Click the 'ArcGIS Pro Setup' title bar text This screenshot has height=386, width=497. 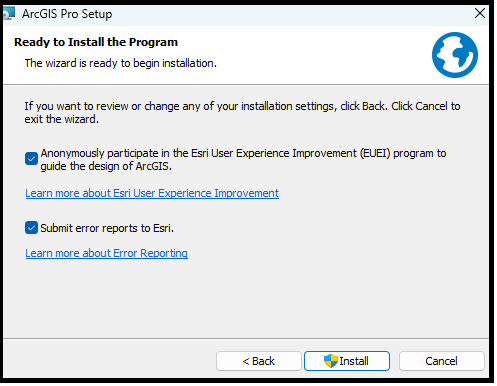coord(67,14)
